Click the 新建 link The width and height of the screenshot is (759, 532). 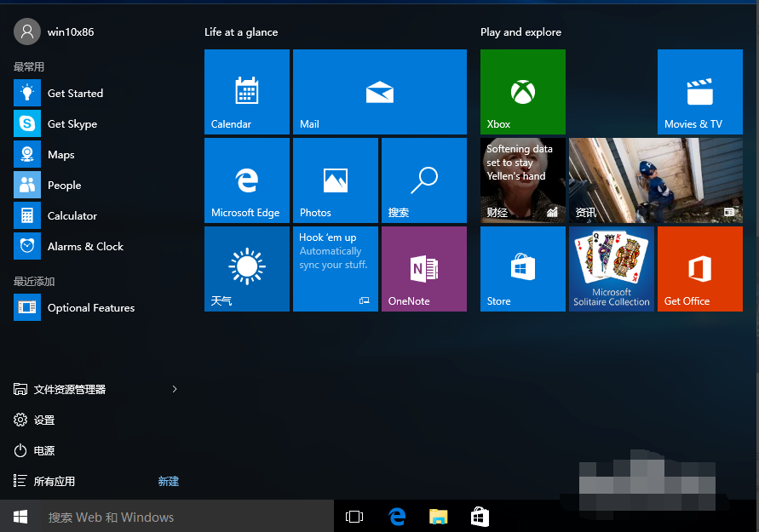[168, 481]
